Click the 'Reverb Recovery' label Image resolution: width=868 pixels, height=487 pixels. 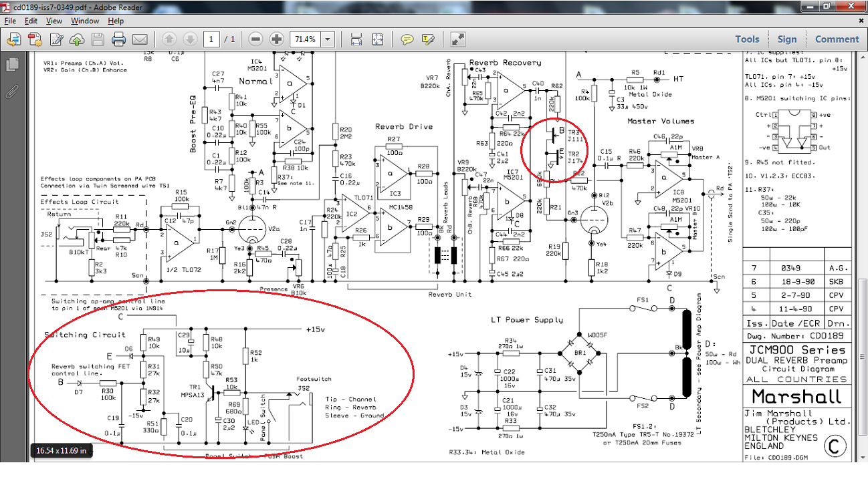pyautogui.click(x=505, y=63)
